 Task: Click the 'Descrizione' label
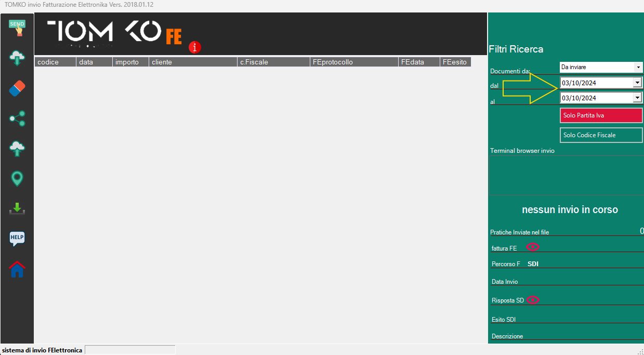(x=507, y=336)
